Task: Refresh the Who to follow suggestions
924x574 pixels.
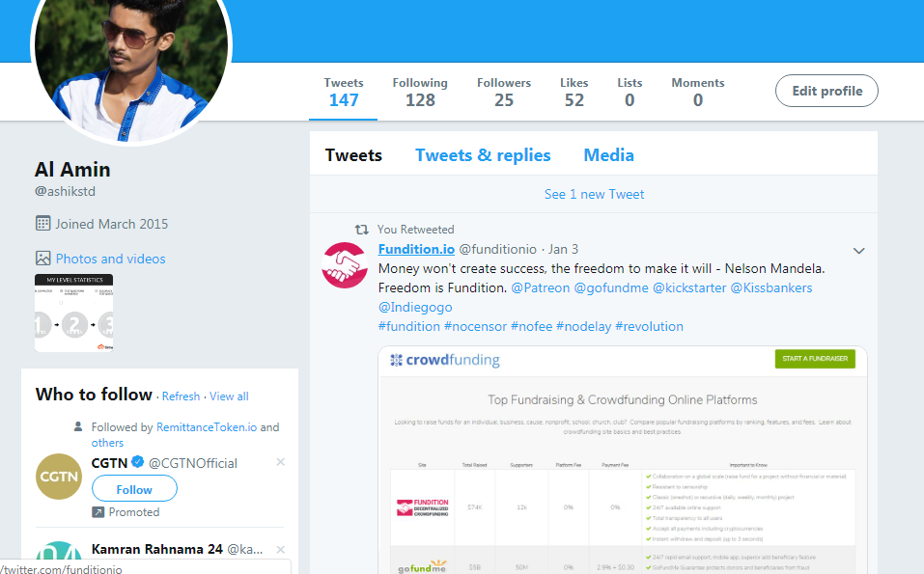Action: (181, 396)
